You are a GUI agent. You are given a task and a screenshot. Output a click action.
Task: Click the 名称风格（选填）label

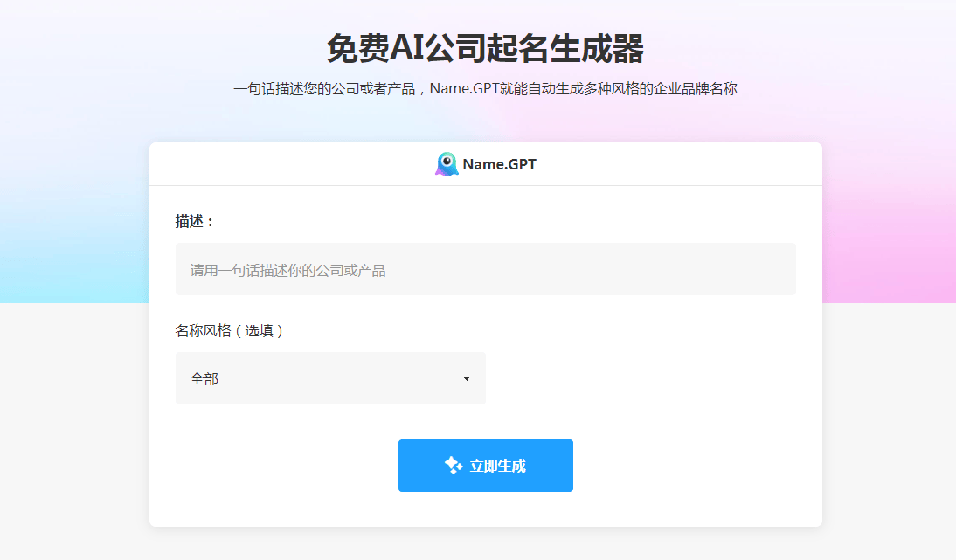229,331
